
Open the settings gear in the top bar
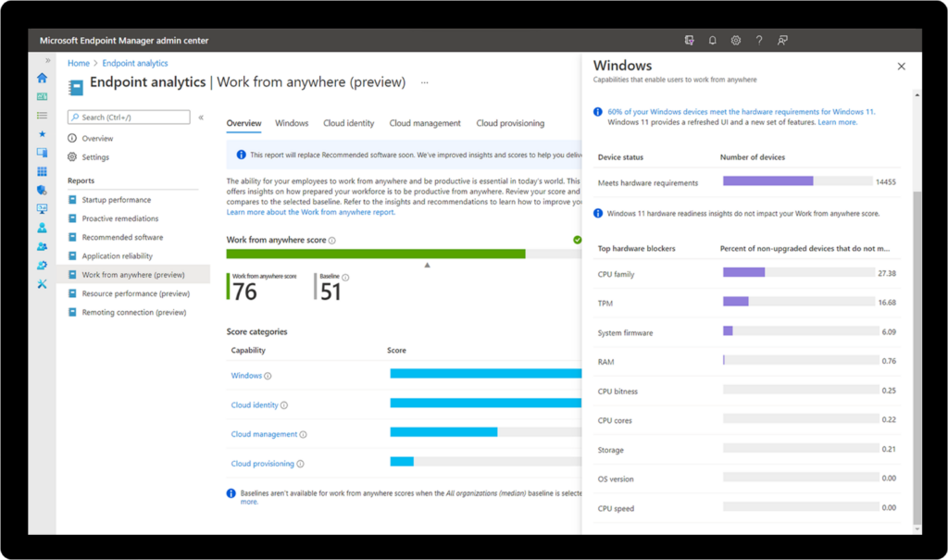[x=736, y=40]
